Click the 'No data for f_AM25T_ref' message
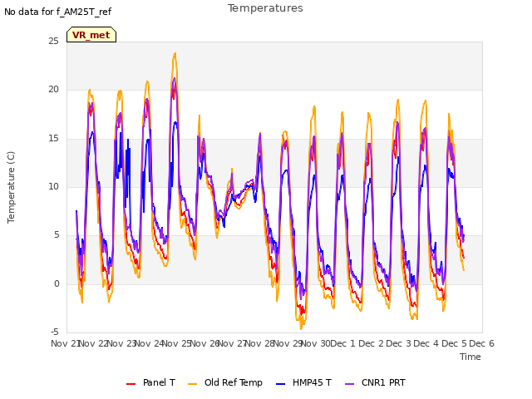The height and width of the screenshot is (399, 532). (57, 12)
